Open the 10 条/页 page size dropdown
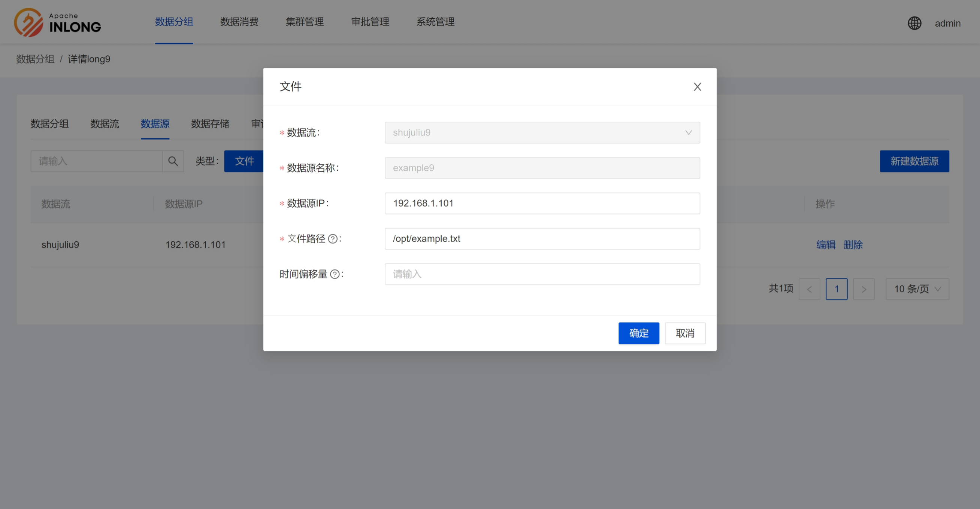Image resolution: width=980 pixels, height=509 pixels. [x=917, y=289]
